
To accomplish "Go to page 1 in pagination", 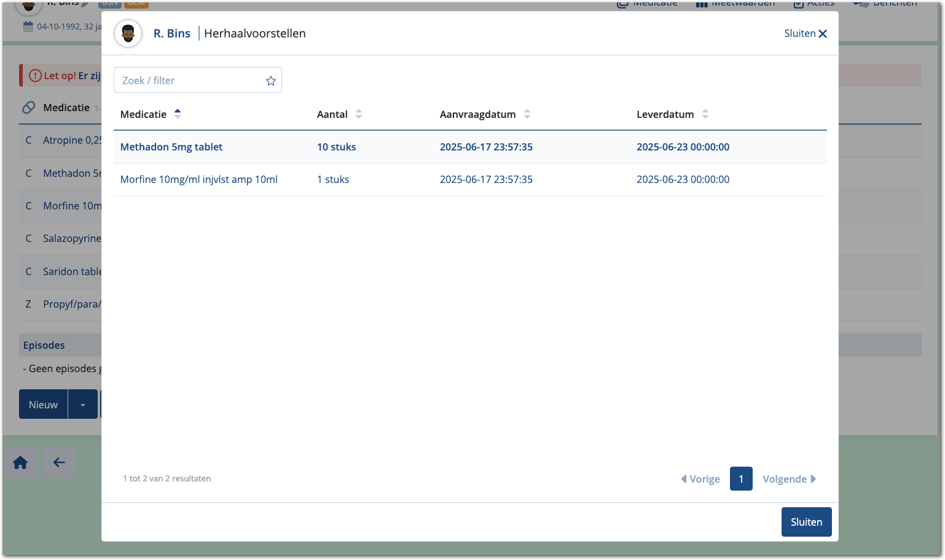I will coord(741,479).
